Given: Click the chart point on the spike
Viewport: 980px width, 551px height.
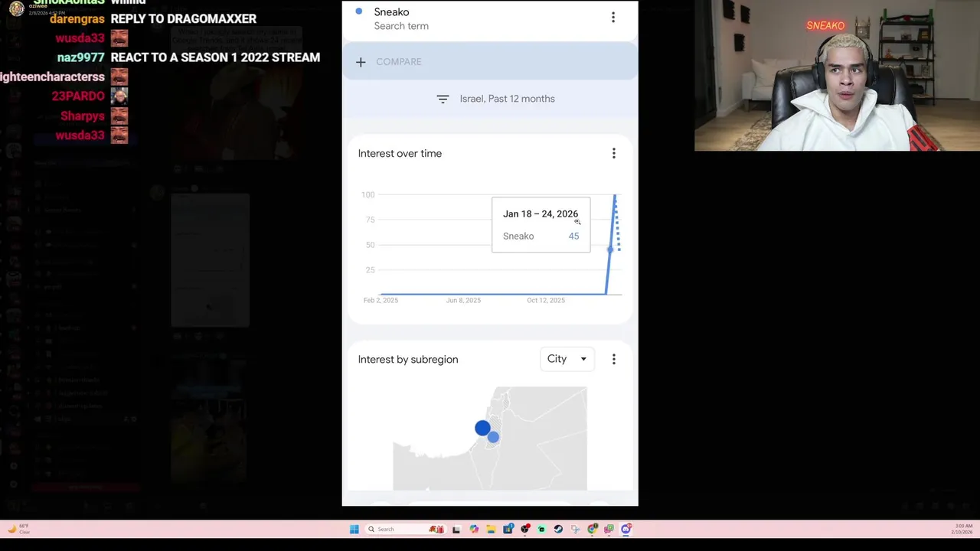Looking at the screenshot, I should tap(610, 249).
